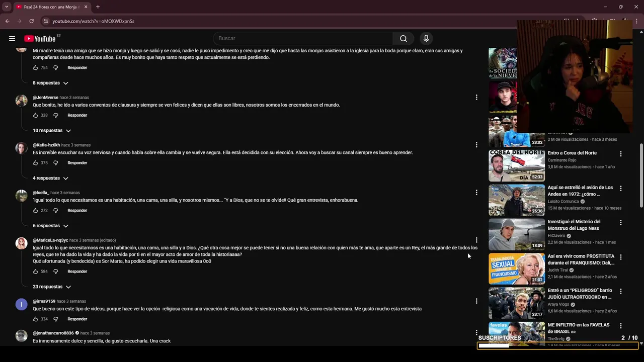Like @MariceLa-nq3yc's comment
Viewport: 644px width, 362px height.
[x=35, y=271]
